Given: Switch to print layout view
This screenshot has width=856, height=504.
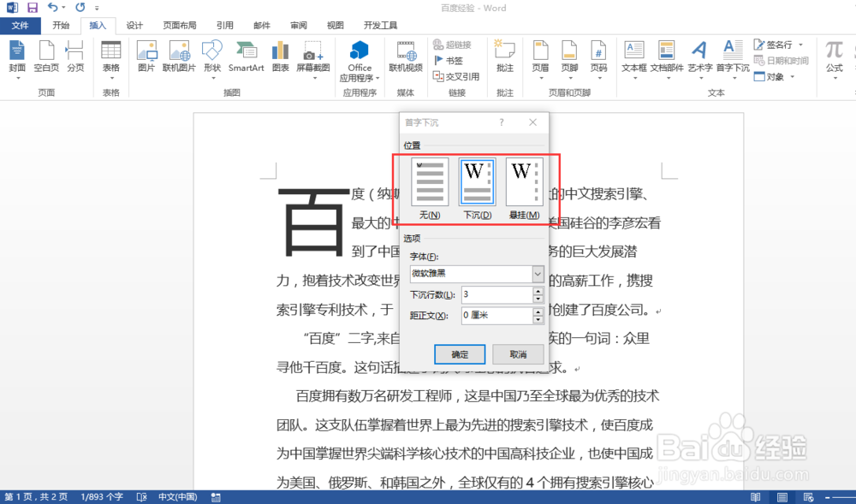Looking at the screenshot, I should [x=782, y=497].
